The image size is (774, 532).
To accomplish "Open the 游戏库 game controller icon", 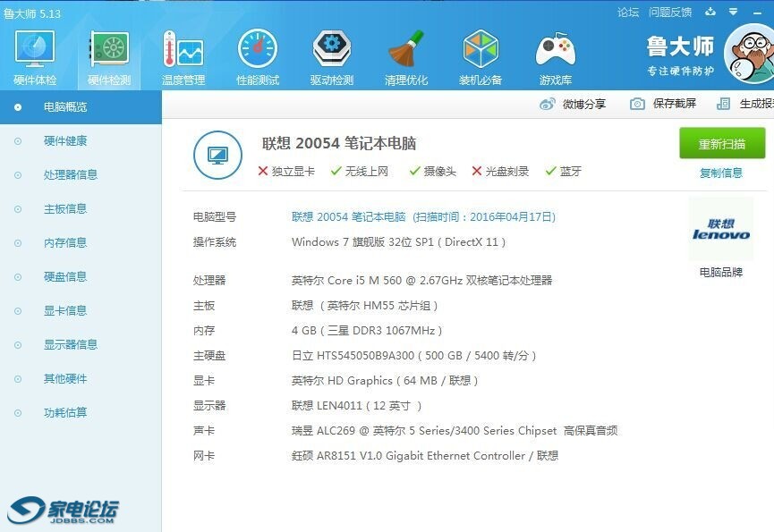I will 555,51.
